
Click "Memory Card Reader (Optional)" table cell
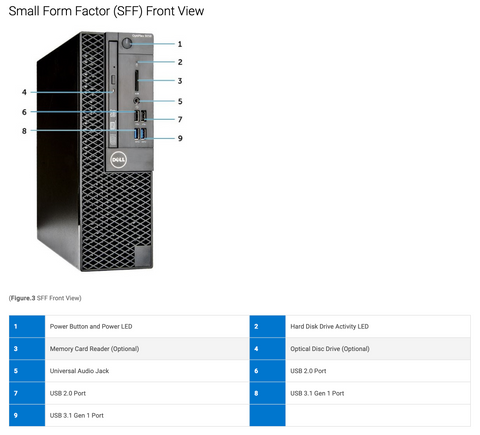click(147, 349)
